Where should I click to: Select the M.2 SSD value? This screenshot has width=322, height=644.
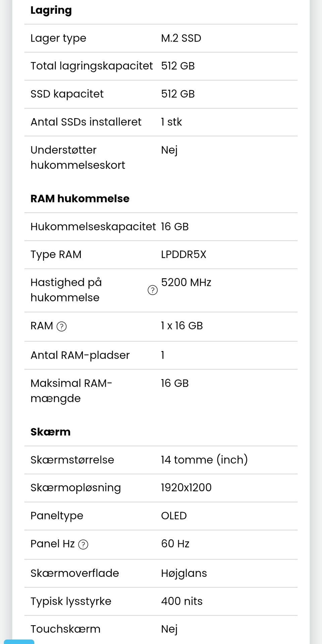pyautogui.click(x=181, y=38)
